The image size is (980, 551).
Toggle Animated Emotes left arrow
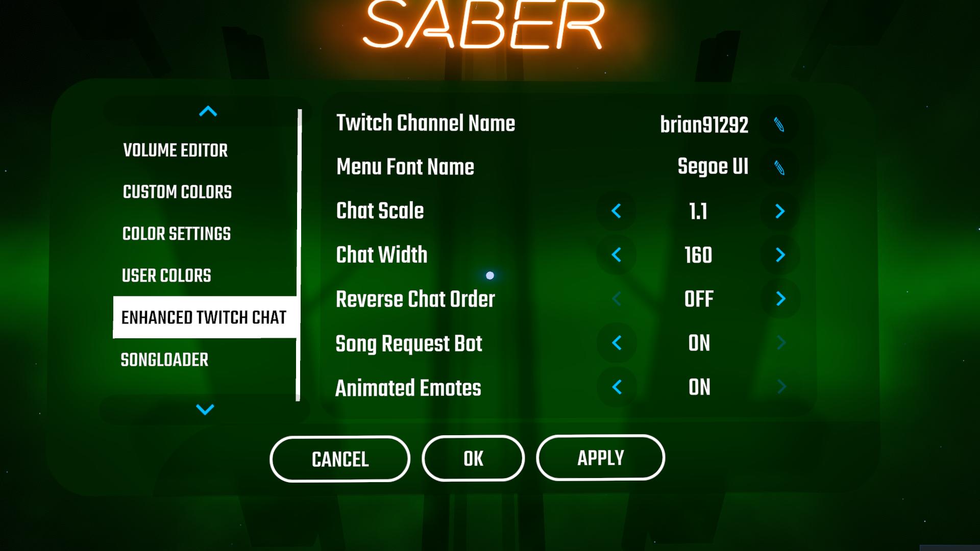(x=617, y=388)
